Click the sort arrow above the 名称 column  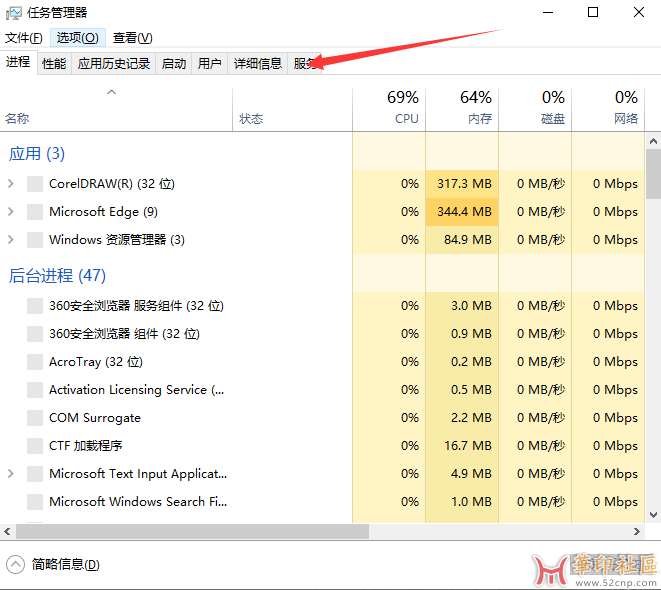click(111, 92)
